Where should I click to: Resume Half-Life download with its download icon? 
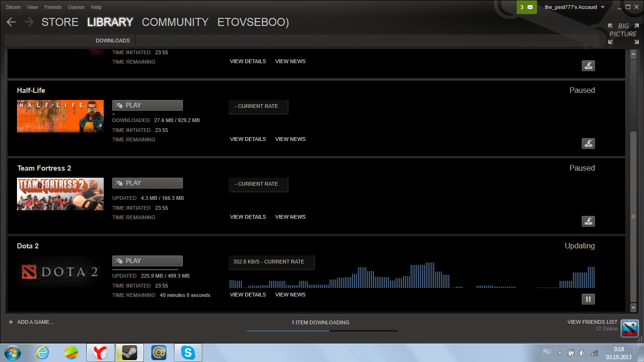pos(588,144)
